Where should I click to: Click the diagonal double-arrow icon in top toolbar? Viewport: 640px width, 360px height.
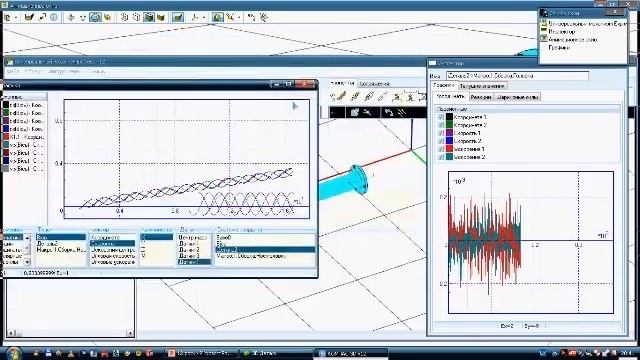click(x=42, y=17)
